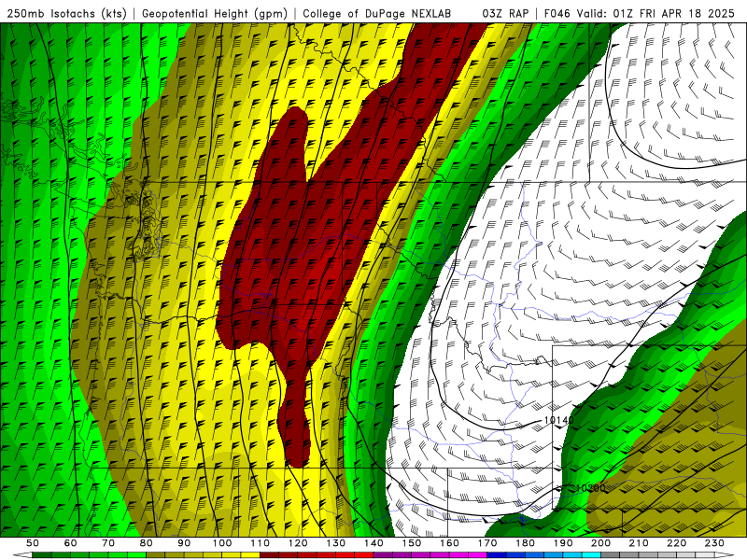The width and height of the screenshot is (747, 560).
Task: Click the 'F046' forecast hour label
Action: click(x=557, y=13)
